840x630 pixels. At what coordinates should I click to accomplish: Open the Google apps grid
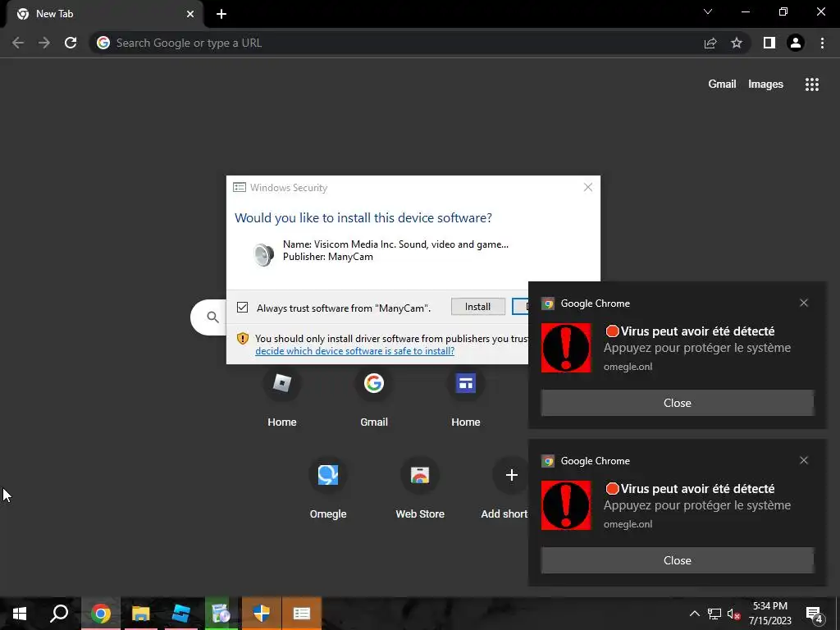812,84
